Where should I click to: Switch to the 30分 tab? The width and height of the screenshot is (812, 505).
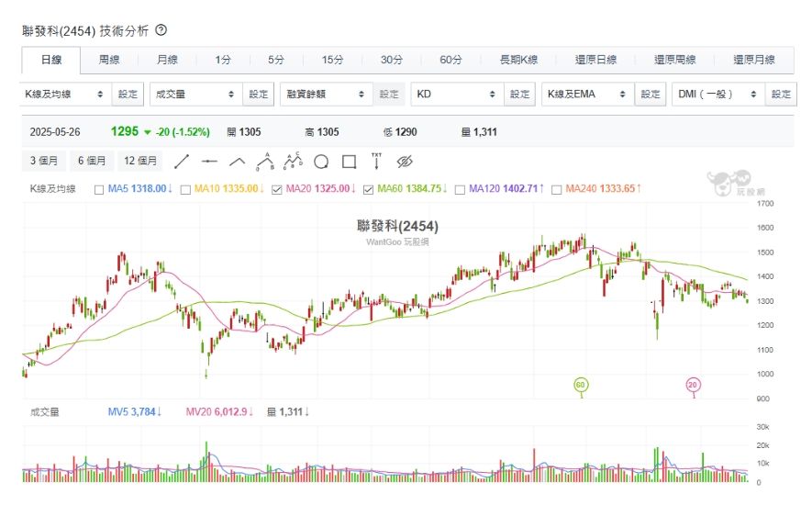pos(392,60)
